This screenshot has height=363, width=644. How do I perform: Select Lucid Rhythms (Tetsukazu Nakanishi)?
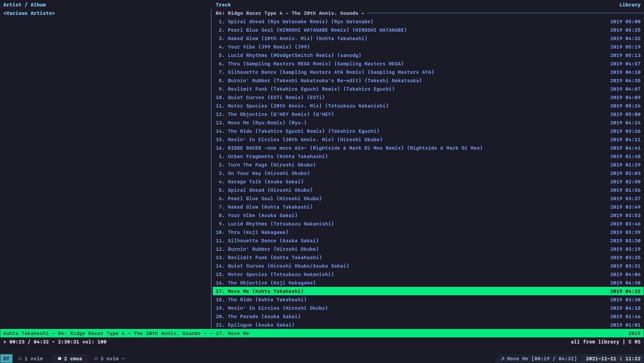pos(428,224)
